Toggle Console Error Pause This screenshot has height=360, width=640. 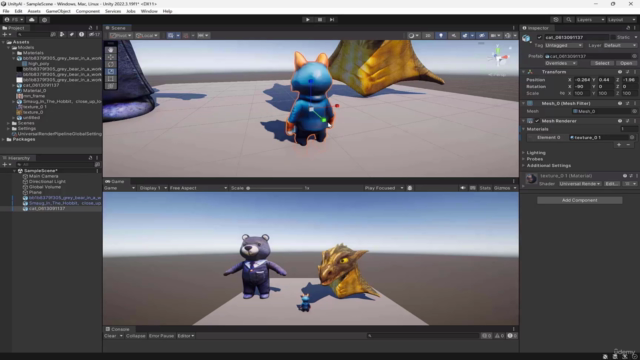click(x=161, y=336)
